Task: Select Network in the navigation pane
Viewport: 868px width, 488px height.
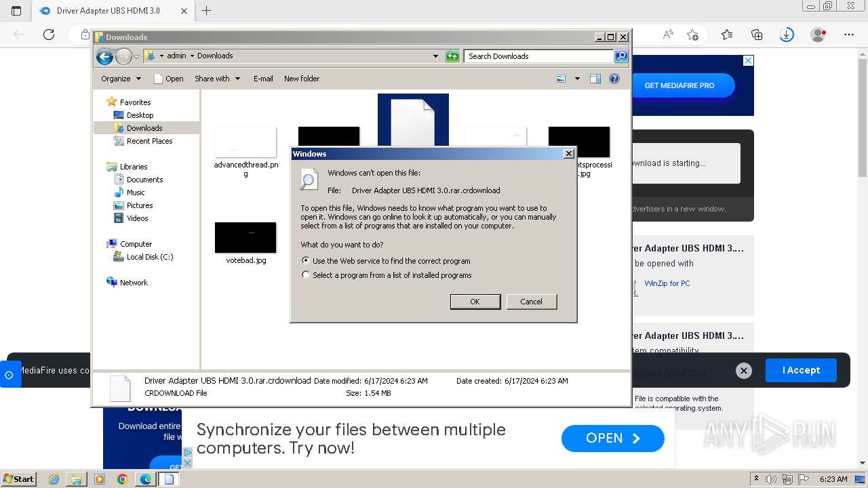Action: click(134, 283)
